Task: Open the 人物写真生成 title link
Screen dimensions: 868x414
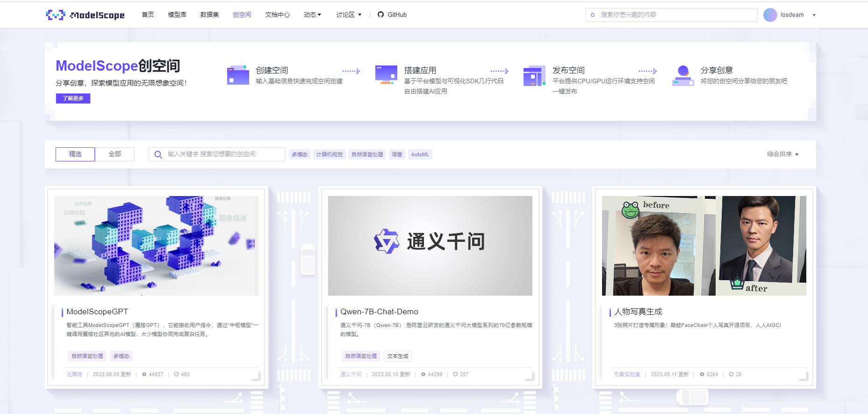Action: pyautogui.click(x=638, y=312)
